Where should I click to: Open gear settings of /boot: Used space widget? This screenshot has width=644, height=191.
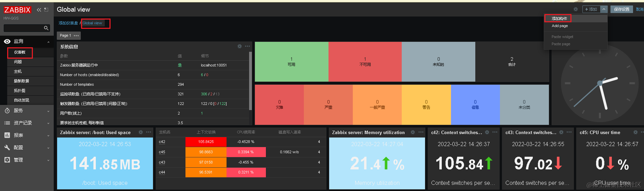[141, 132]
